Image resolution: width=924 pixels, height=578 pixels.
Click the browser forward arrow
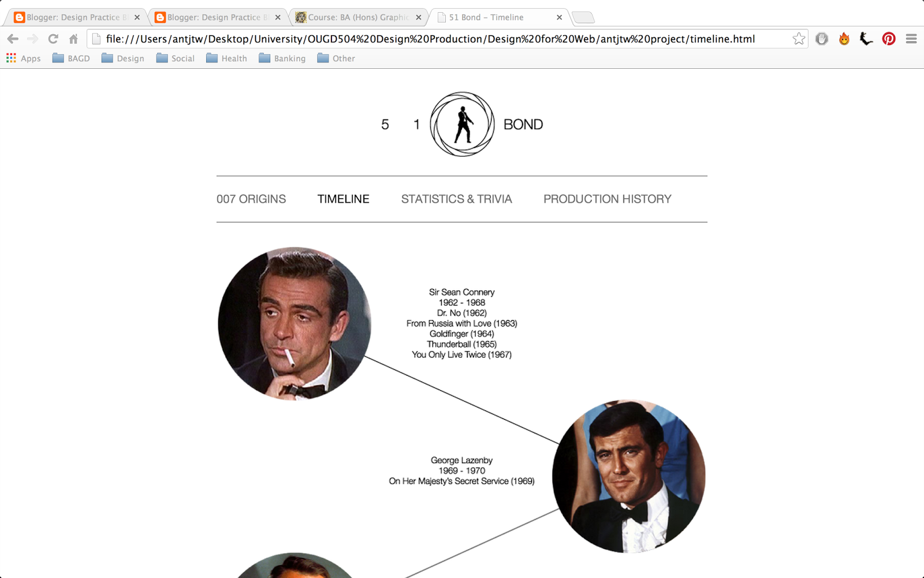(33, 39)
